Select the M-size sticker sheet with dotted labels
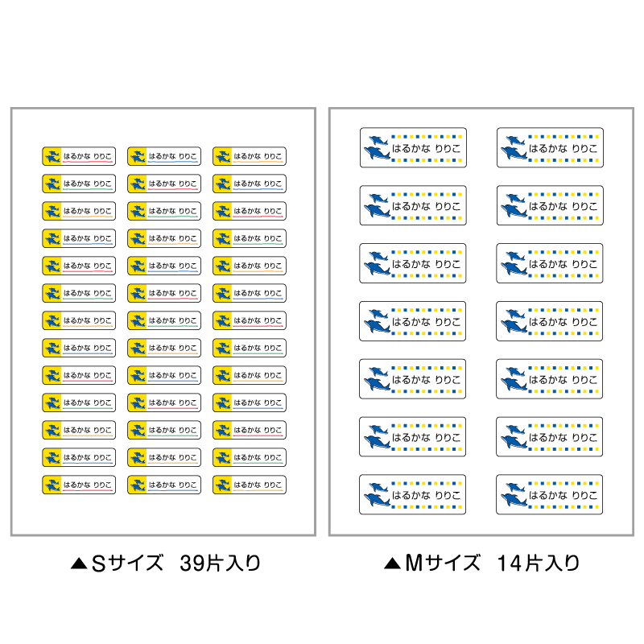The height and width of the screenshot is (644, 644). [x=481, y=322]
